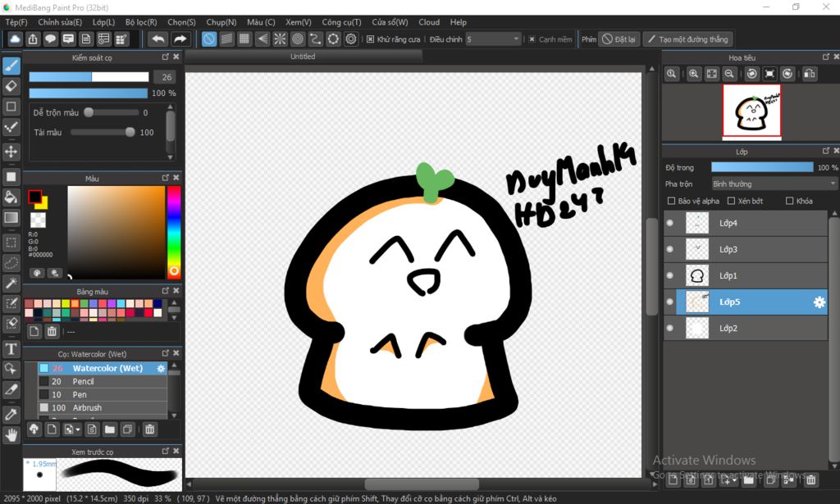Open the Tệp(F) menu
The width and height of the screenshot is (840, 504).
[16, 22]
